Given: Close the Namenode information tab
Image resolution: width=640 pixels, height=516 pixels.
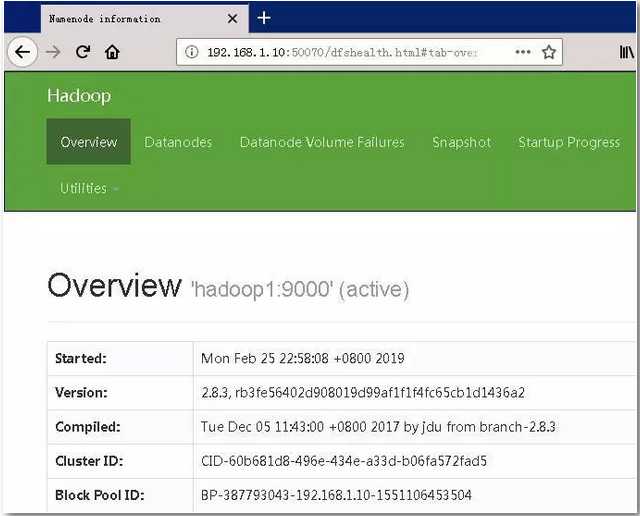Looking at the screenshot, I should coord(232,18).
